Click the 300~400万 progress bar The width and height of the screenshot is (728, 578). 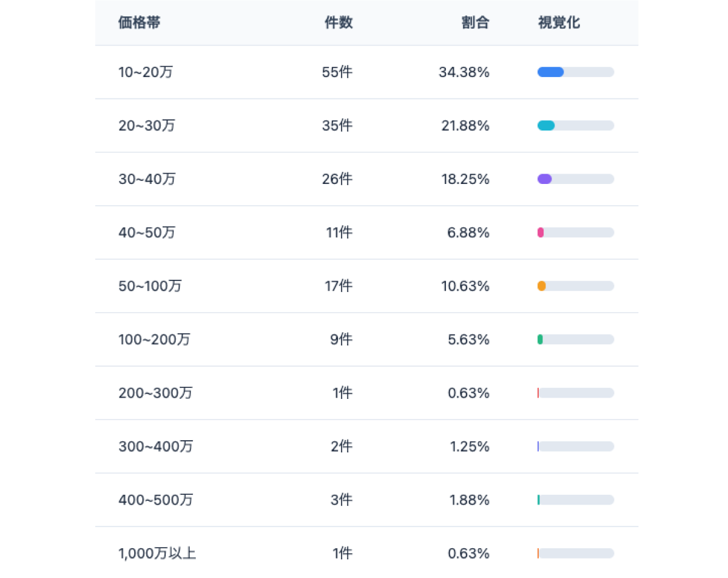(x=575, y=446)
